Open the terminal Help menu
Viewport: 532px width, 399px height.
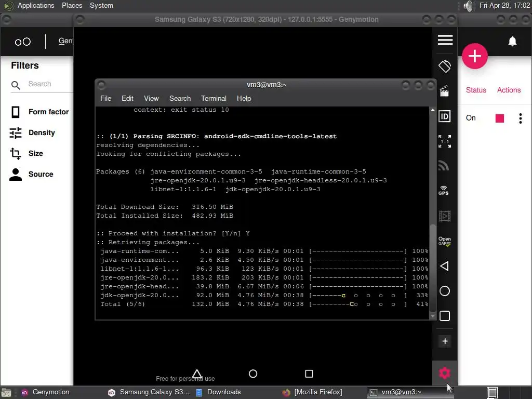coord(244,98)
